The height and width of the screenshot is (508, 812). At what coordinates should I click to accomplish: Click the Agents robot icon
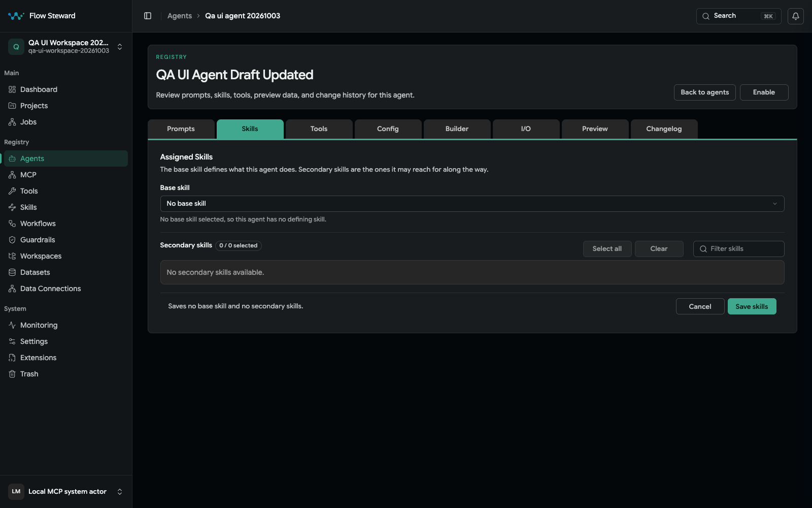(12, 158)
